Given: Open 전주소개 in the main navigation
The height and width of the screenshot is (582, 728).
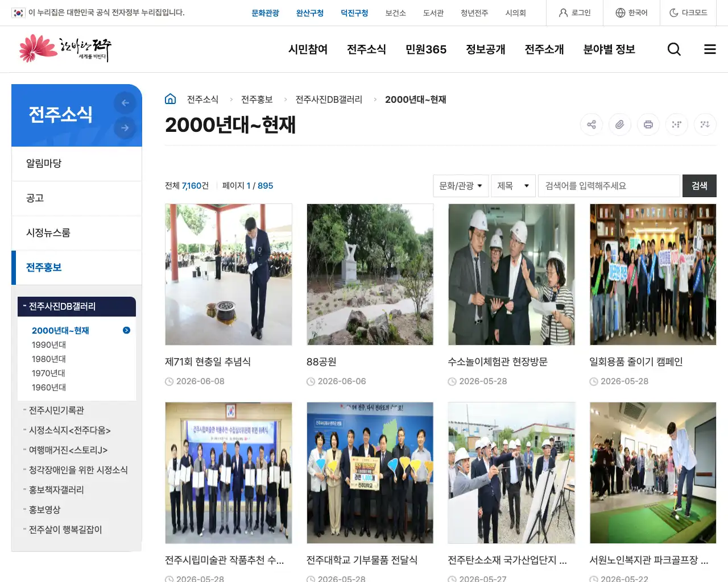Looking at the screenshot, I should click(x=544, y=49).
